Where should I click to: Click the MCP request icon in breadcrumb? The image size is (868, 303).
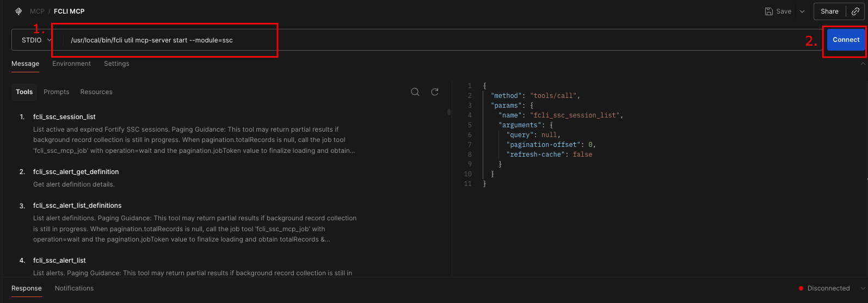[x=19, y=11]
